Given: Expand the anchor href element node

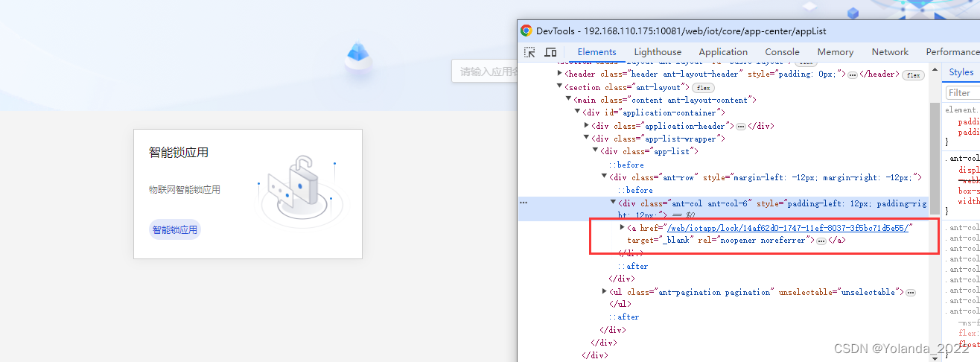Looking at the screenshot, I should (x=622, y=228).
